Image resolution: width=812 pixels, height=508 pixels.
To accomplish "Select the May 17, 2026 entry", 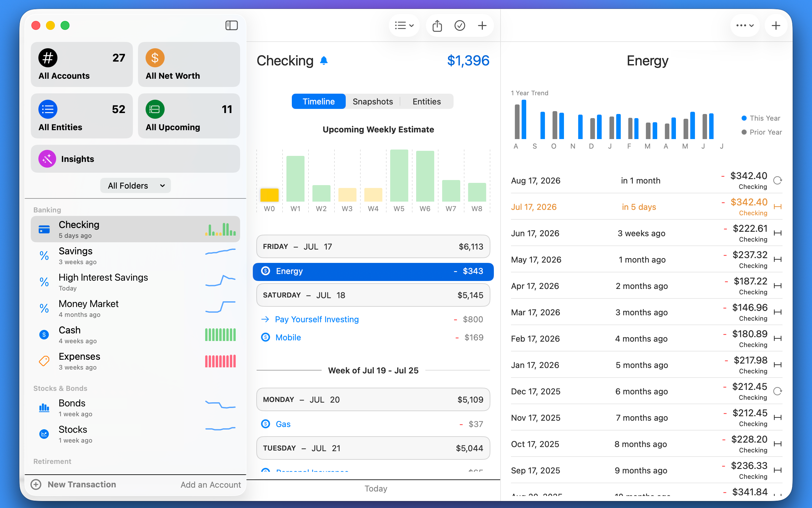I will click(x=646, y=259).
